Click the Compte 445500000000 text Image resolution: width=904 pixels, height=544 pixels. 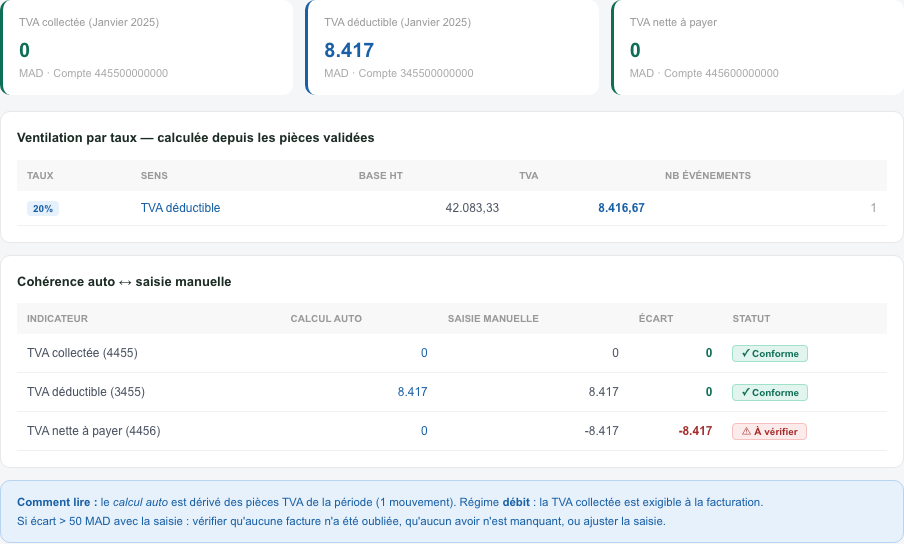tap(111, 73)
